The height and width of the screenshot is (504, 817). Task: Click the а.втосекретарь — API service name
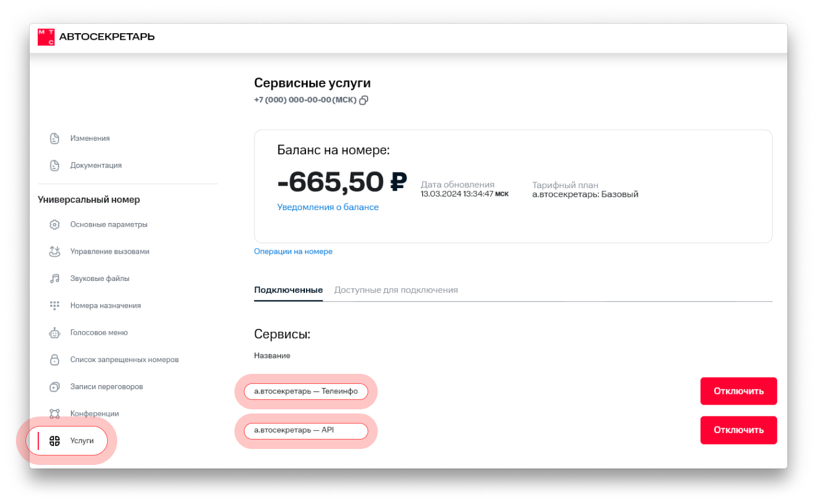[x=294, y=430]
